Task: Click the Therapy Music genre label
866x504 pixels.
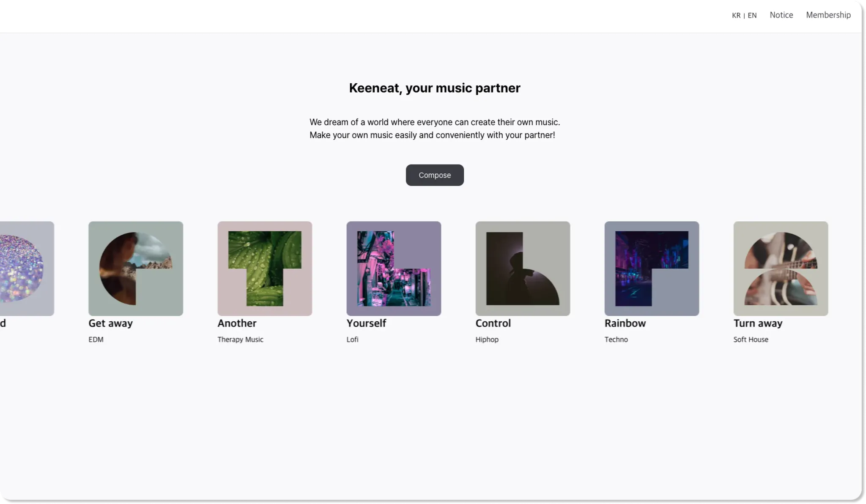Action: 240,340
